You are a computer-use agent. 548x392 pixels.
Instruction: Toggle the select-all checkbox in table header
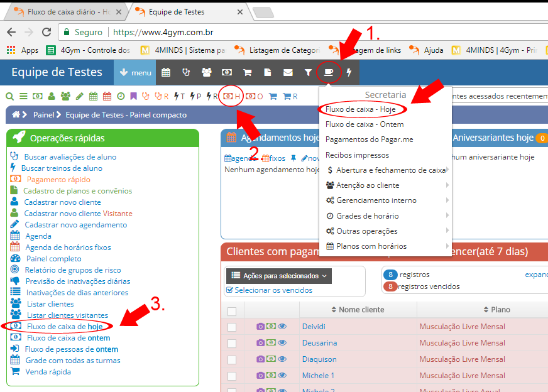[x=232, y=311]
